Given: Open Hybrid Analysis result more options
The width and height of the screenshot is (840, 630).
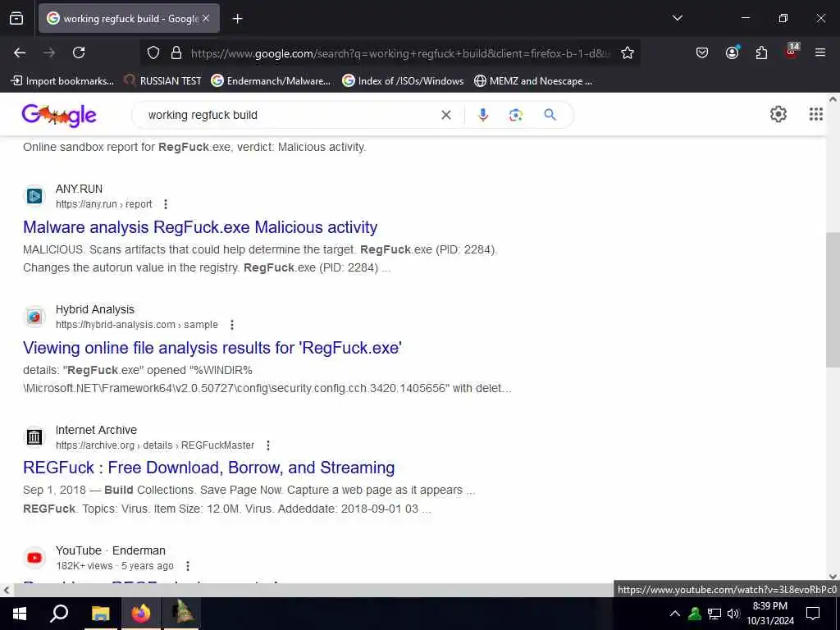Looking at the screenshot, I should [x=232, y=325].
